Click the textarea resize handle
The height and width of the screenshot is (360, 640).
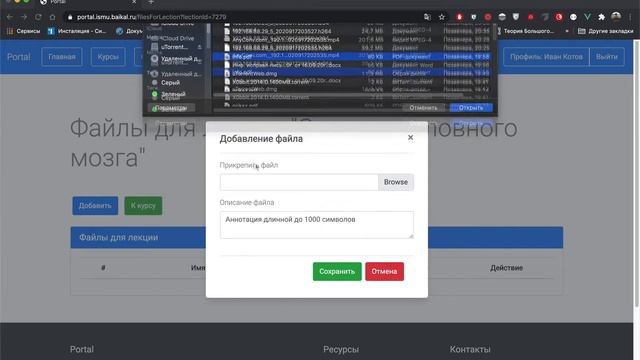tap(411, 236)
